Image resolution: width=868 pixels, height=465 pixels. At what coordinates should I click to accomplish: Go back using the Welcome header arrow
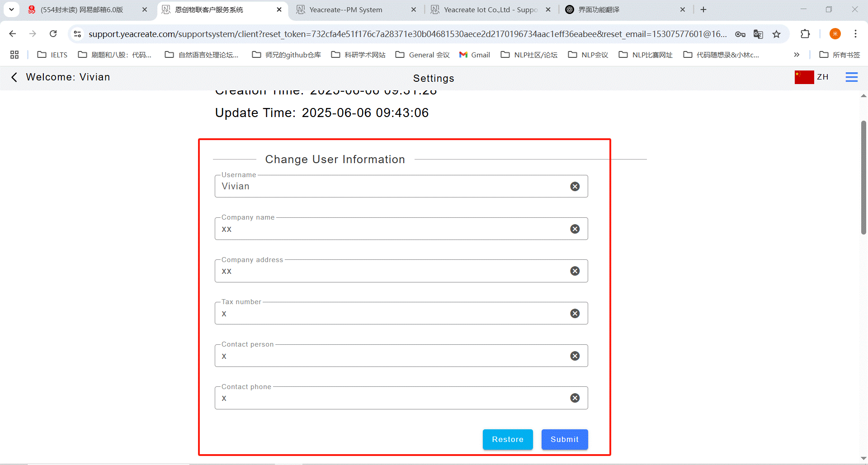(14, 77)
